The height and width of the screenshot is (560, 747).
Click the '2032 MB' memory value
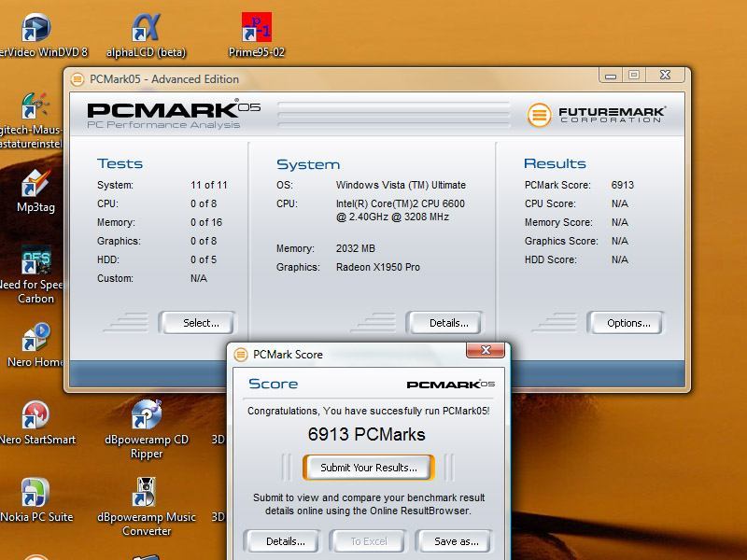(x=356, y=248)
